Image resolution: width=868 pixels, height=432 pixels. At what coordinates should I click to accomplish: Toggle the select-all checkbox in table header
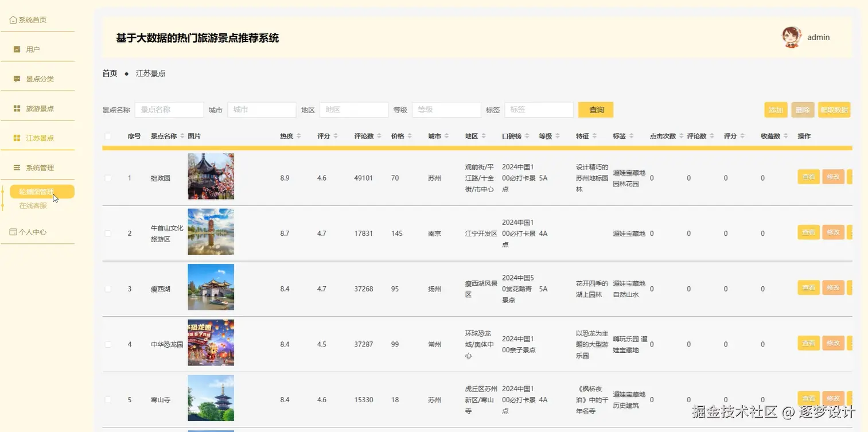tap(108, 136)
